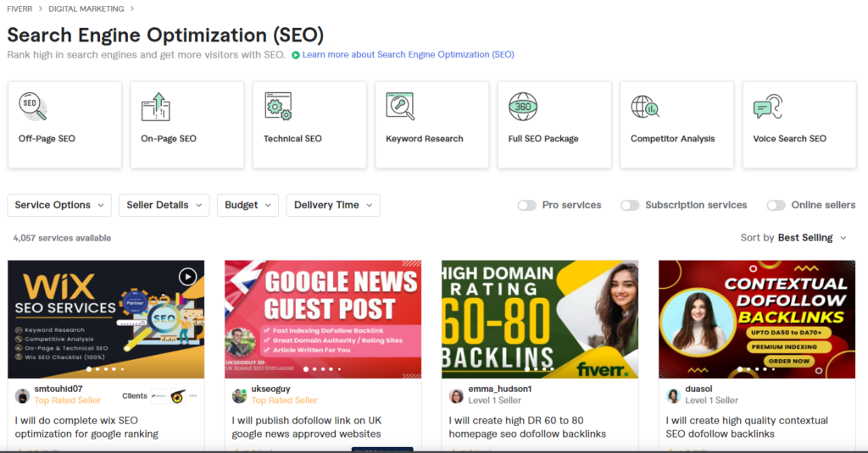868x453 pixels.
Task: Click duasol seller avatar
Action: 673,395
